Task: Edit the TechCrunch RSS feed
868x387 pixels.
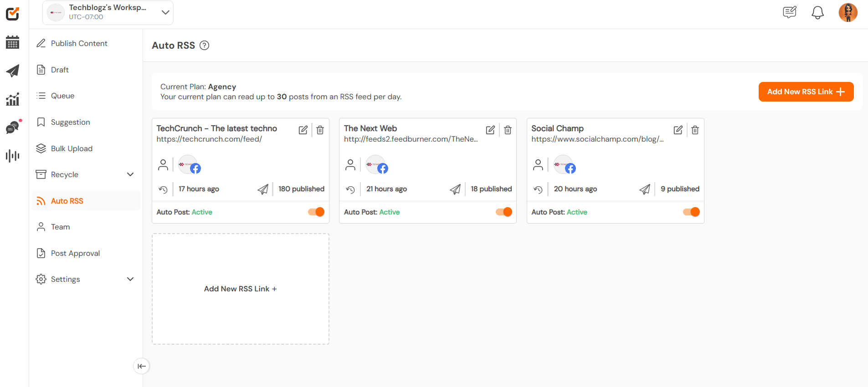Action: point(303,130)
